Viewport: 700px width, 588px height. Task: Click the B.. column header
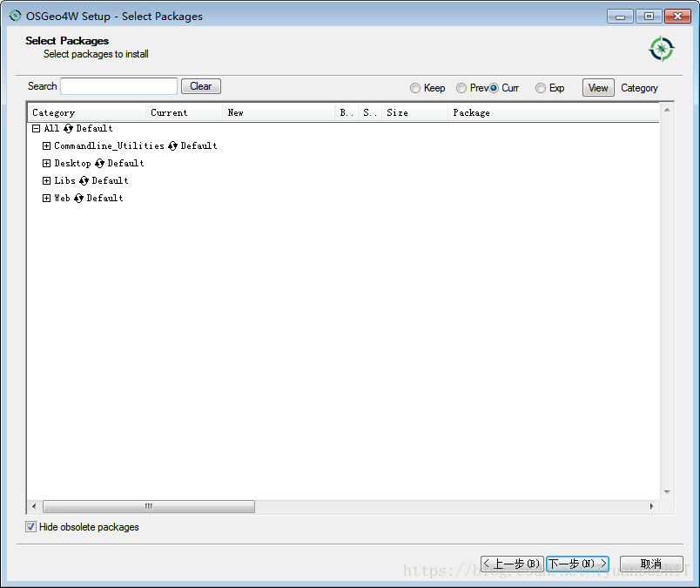click(347, 112)
